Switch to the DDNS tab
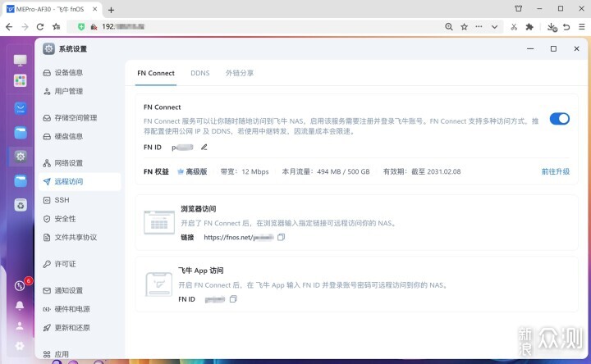This screenshot has width=591, height=364. point(199,73)
